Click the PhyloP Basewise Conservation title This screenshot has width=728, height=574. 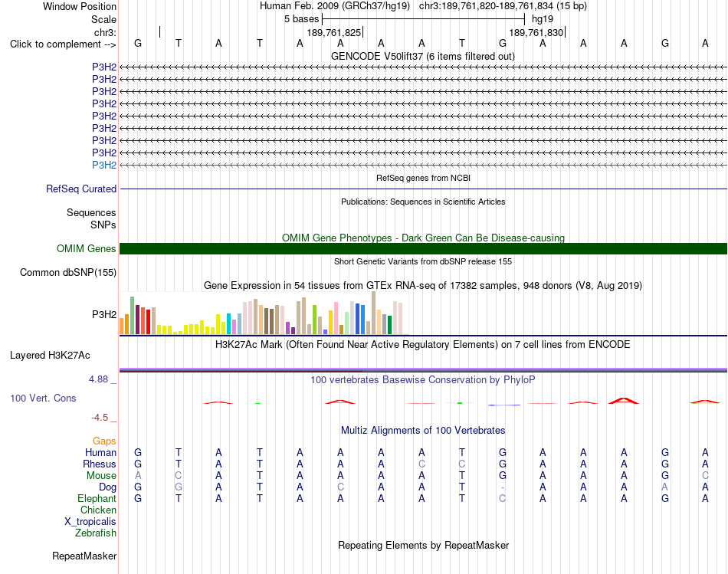(x=423, y=380)
